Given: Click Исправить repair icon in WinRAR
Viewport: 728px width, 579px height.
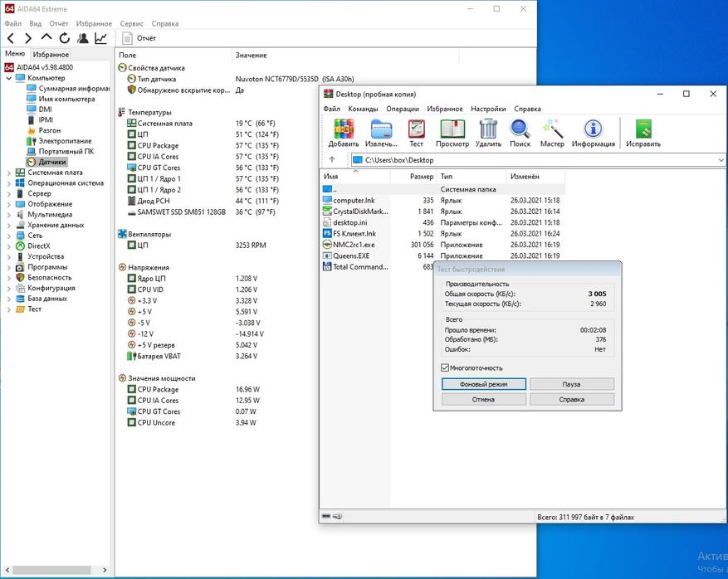Looking at the screenshot, I should click(643, 133).
